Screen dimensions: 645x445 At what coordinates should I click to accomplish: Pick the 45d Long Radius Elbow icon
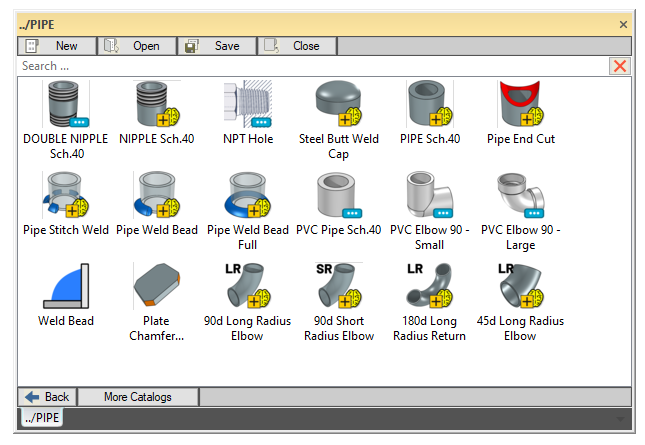coord(521,286)
